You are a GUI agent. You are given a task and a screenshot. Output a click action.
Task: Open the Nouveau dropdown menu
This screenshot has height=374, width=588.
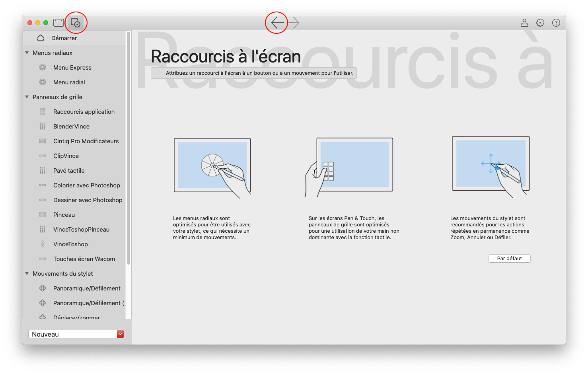[x=120, y=334]
